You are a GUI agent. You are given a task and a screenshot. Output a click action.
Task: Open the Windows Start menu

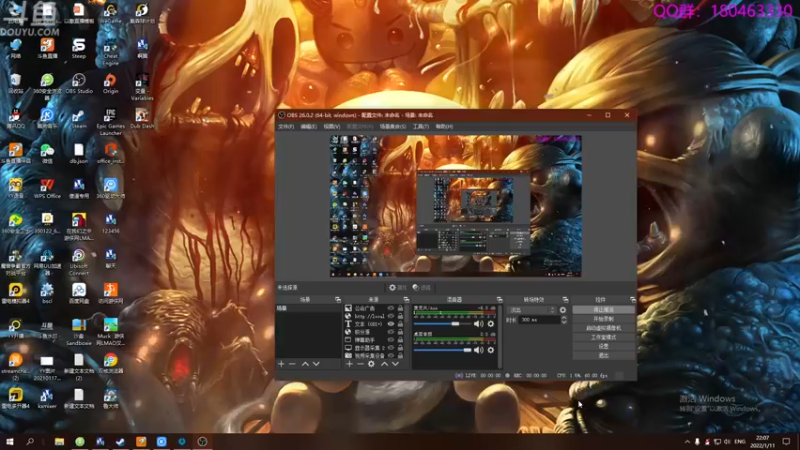click(x=9, y=441)
